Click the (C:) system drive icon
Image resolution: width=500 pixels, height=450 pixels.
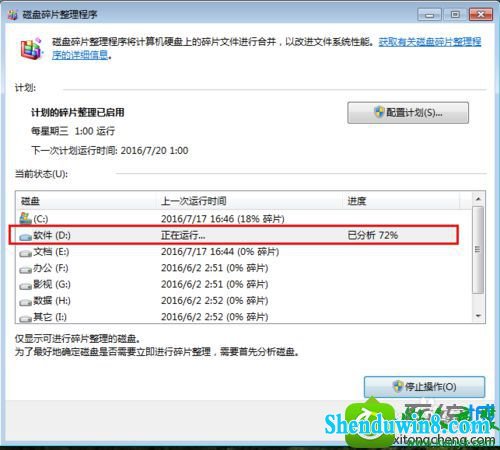point(26,218)
